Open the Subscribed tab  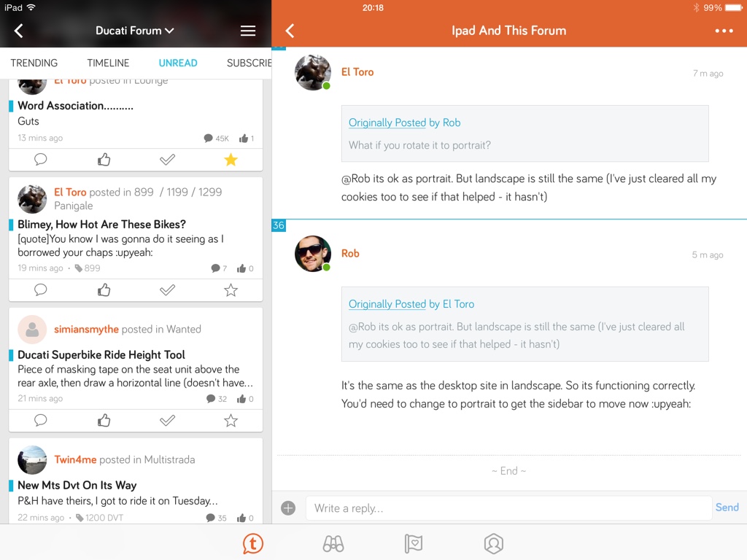(249, 63)
